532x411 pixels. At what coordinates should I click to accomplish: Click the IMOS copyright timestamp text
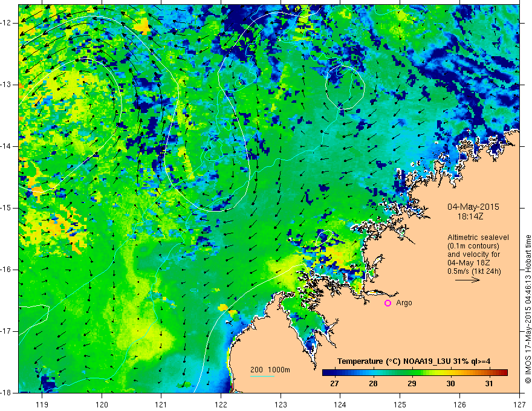(x=528, y=309)
